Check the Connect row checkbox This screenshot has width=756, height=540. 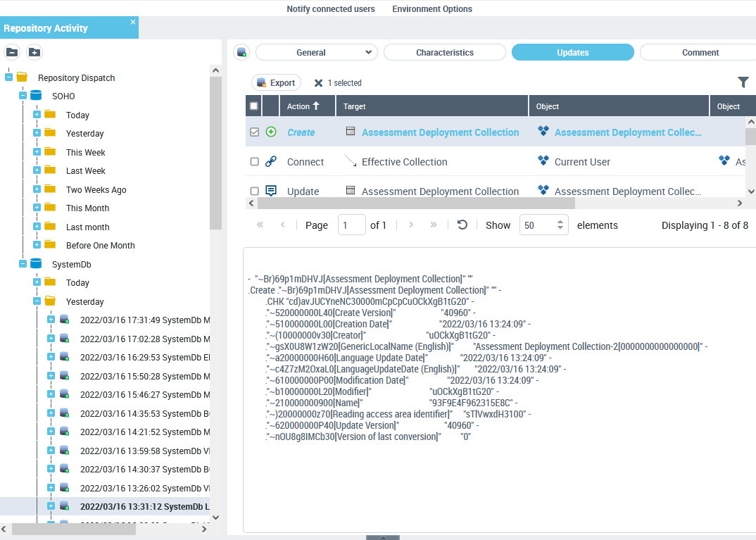click(x=255, y=162)
